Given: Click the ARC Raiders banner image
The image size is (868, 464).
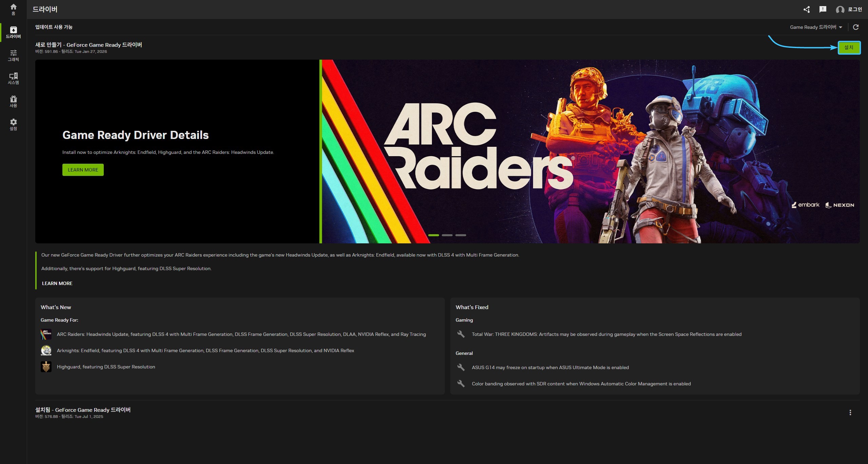Looking at the screenshot, I should (590, 152).
